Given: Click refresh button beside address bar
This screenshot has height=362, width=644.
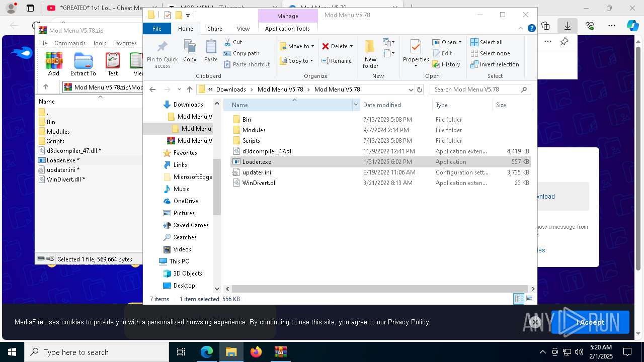Looking at the screenshot, I should click(420, 89).
